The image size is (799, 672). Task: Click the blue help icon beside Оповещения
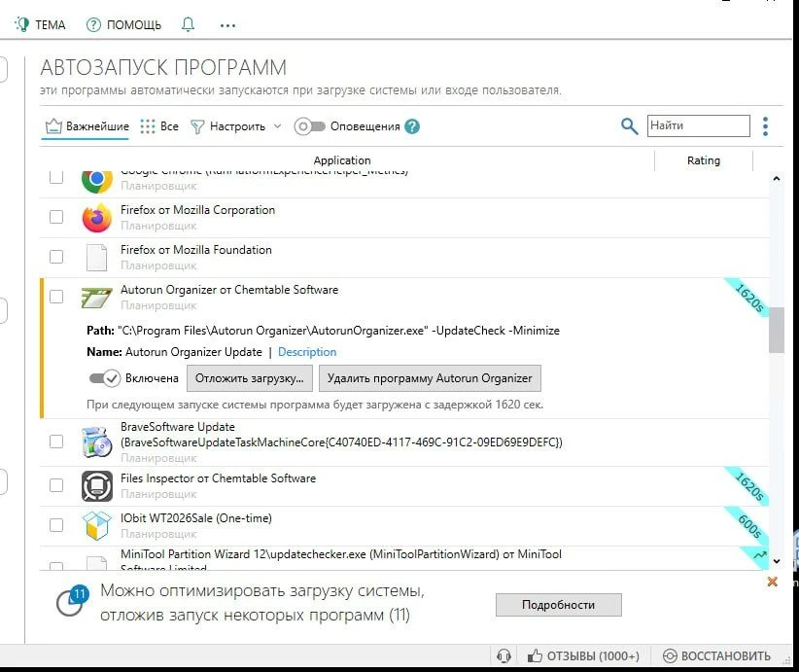pos(412,126)
